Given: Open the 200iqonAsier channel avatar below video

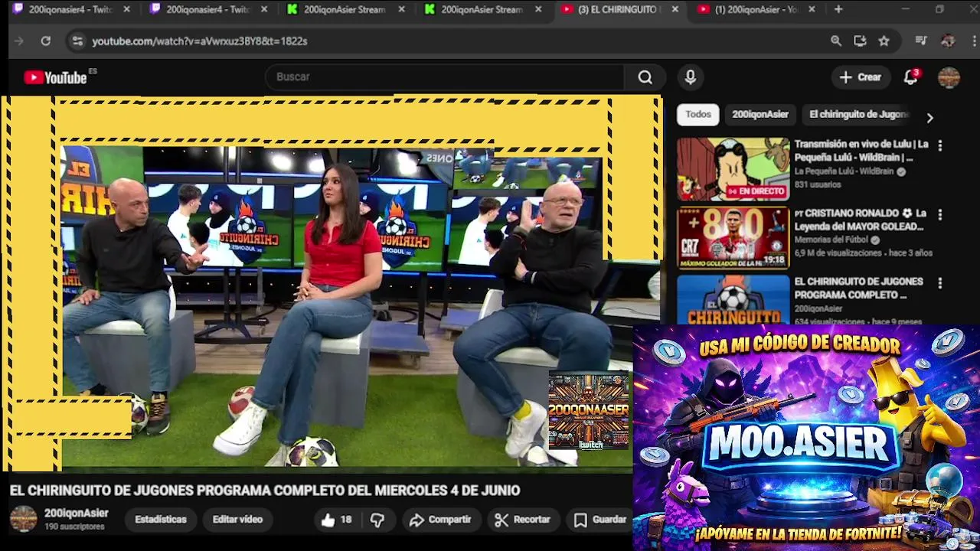Looking at the screenshot, I should tap(23, 518).
